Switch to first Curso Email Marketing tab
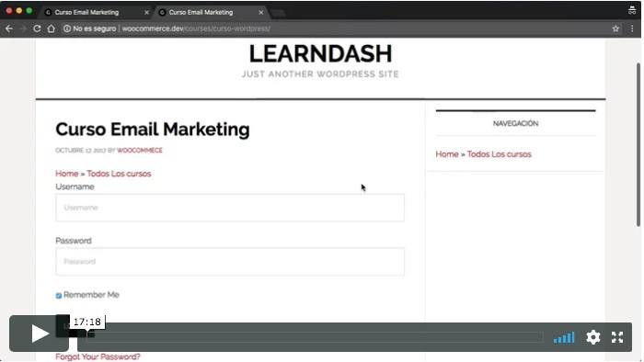Viewport: 644px width, 362px height. pos(86,12)
